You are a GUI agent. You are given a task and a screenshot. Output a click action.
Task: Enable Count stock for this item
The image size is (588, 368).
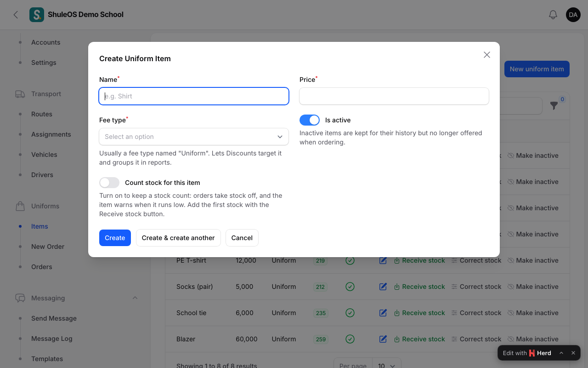(109, 183)
